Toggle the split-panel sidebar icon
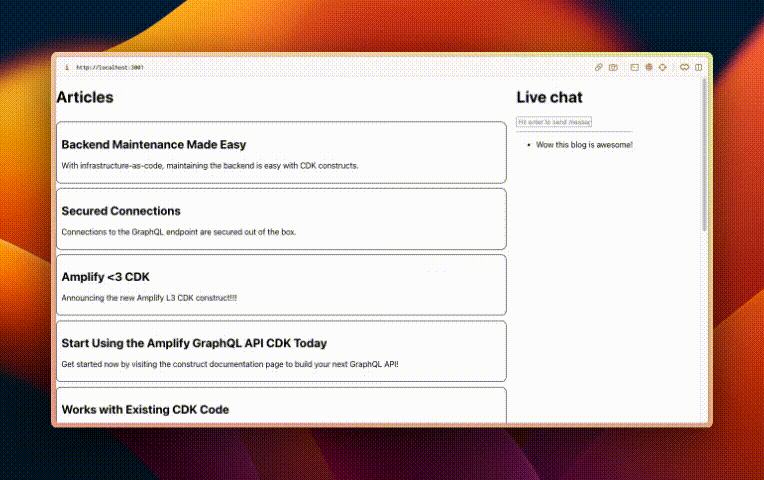 point(698,67)
